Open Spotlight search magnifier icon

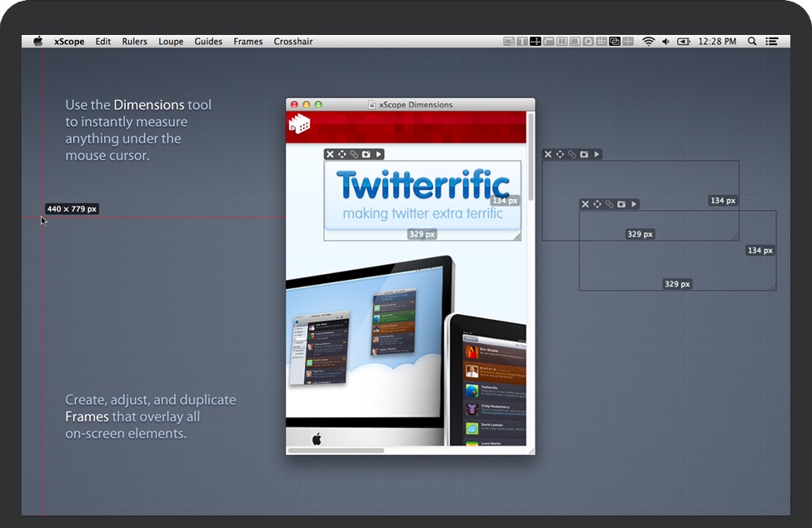pyautogui.click(x=752, y=41)
